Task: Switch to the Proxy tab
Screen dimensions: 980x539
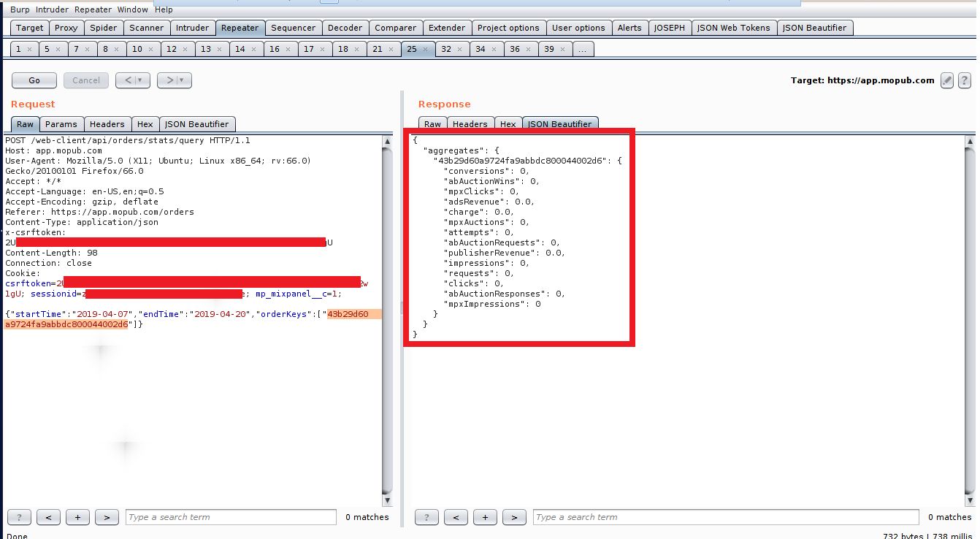Action: (66, 28)
